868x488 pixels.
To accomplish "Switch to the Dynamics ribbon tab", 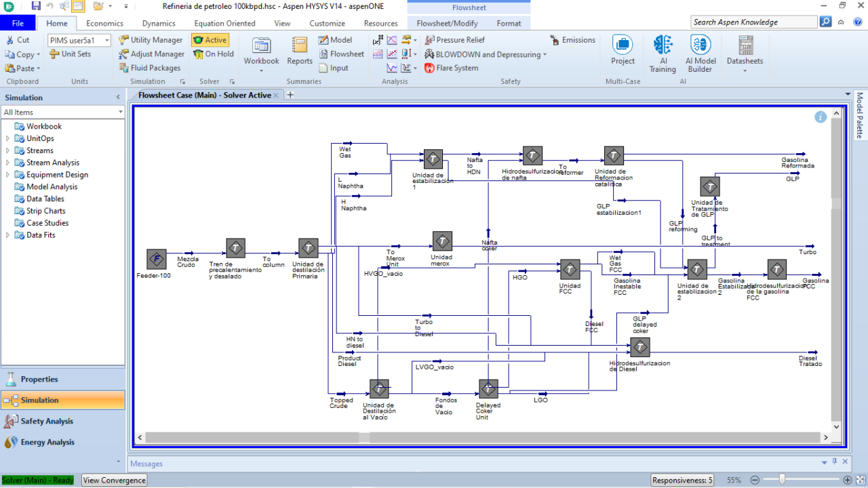I will point(159,23).
